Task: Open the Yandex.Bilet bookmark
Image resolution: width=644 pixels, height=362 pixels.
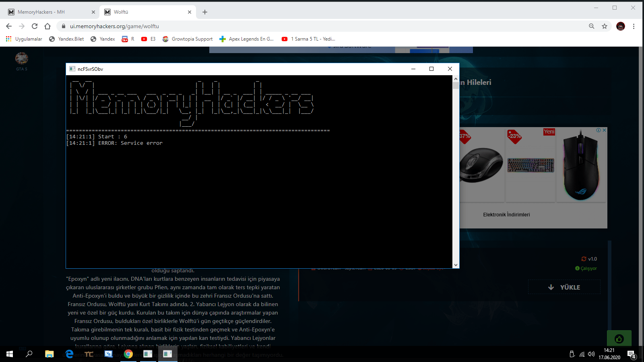Action: point(66,39)
